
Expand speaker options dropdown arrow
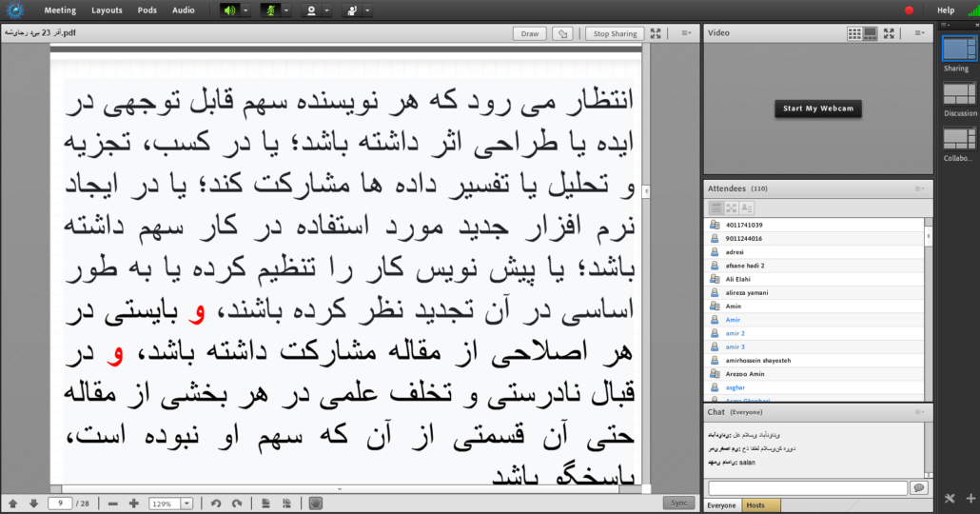click(x=245, y=10)
